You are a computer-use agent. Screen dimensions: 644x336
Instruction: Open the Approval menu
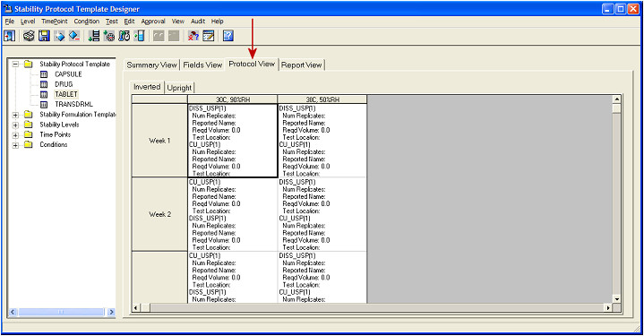click(153, 22)
